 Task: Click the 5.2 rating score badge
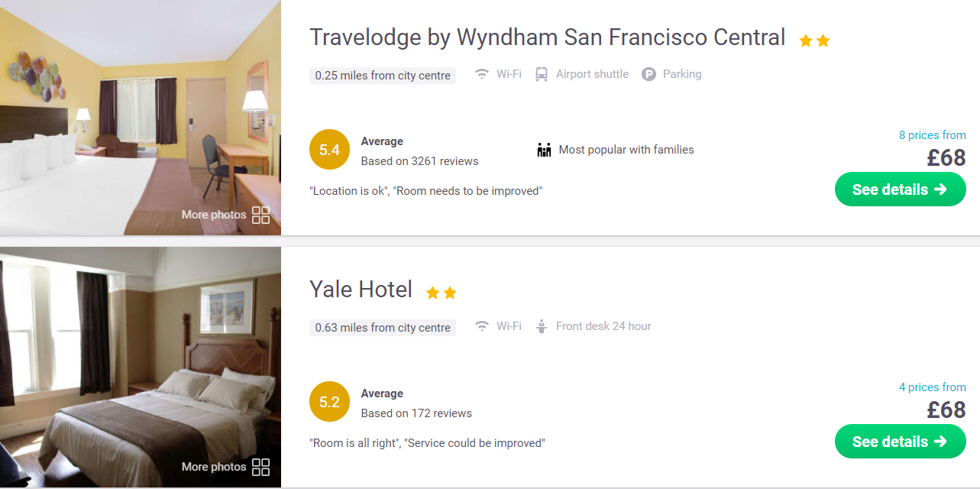pyautogui.click(x=329, y=403)
